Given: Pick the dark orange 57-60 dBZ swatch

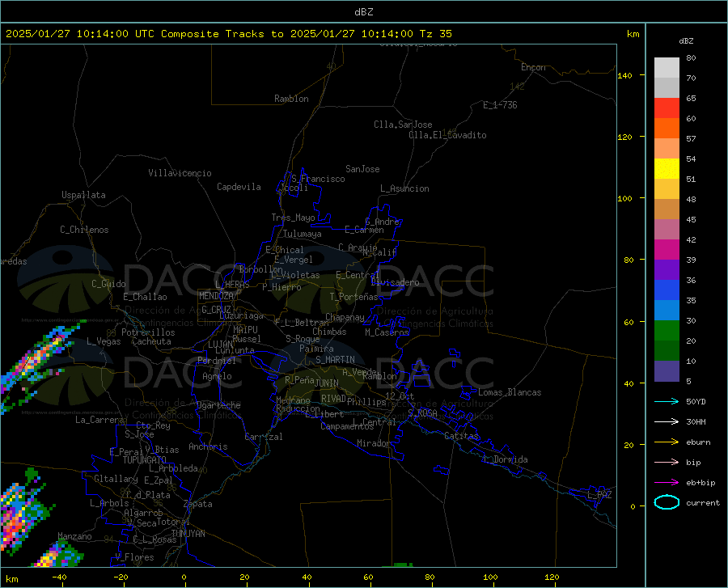Looking at the screenshot, I should coord(667,129).
